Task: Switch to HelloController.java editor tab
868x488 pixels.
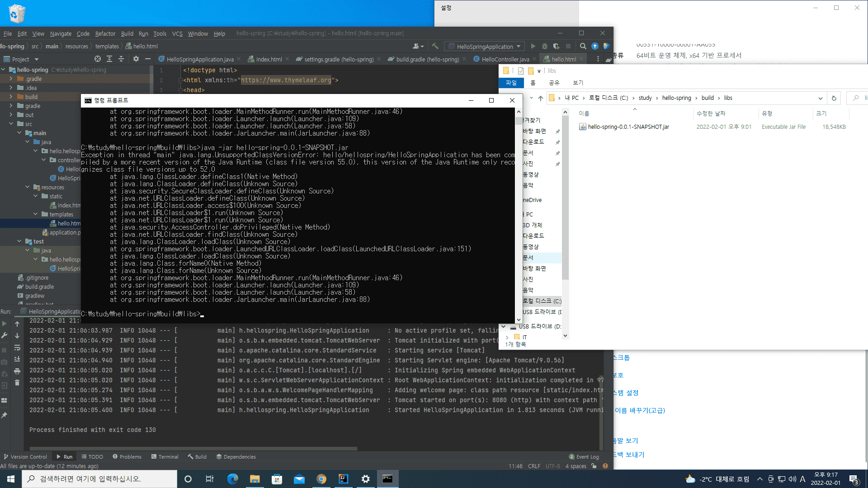Action: (x=505, y=59)
